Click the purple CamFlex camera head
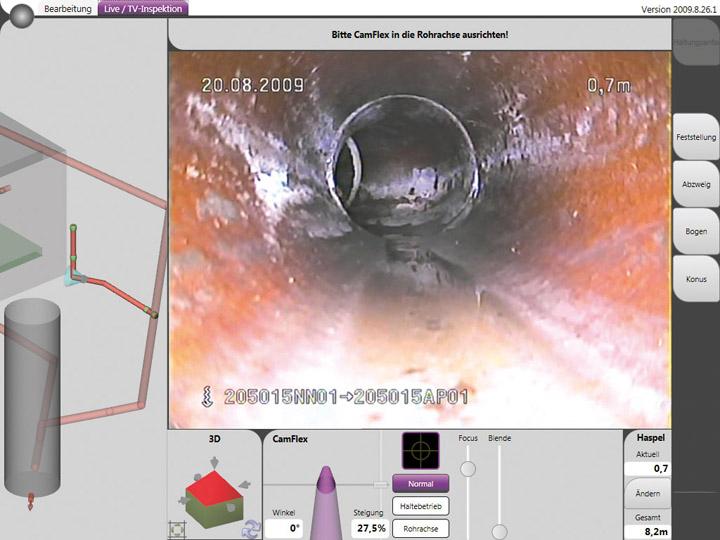 (x=326, y=504)
